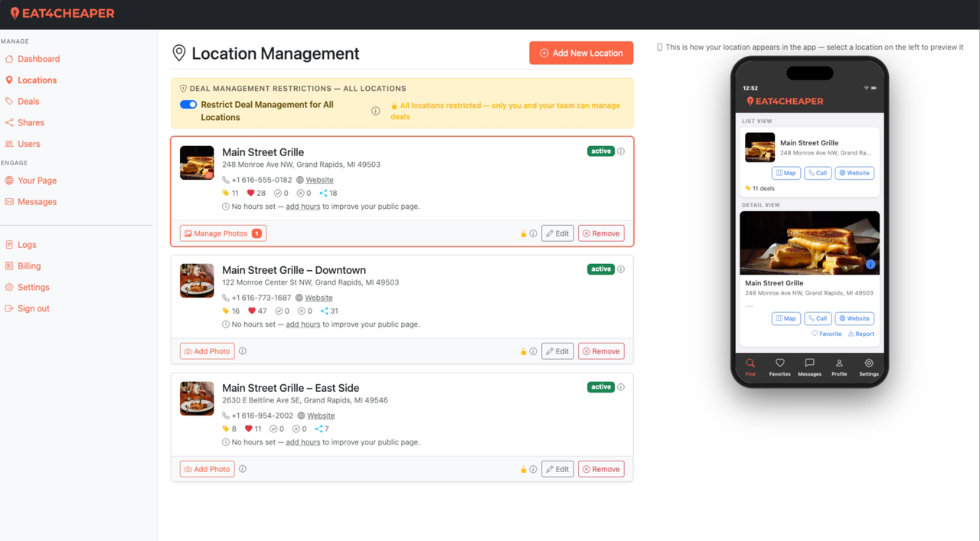The image size is (980, 541).
Task: Click the Downtown location thumbnail
Action: [x=197, y=281]
